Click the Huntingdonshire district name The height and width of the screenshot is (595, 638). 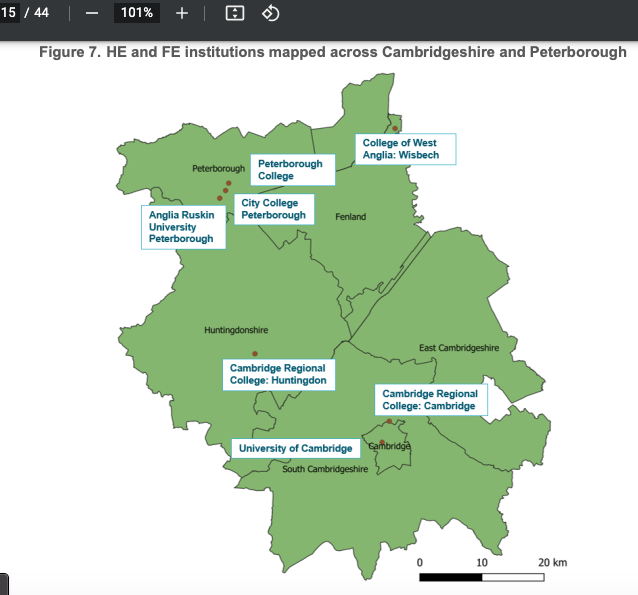tap(236, 330)
